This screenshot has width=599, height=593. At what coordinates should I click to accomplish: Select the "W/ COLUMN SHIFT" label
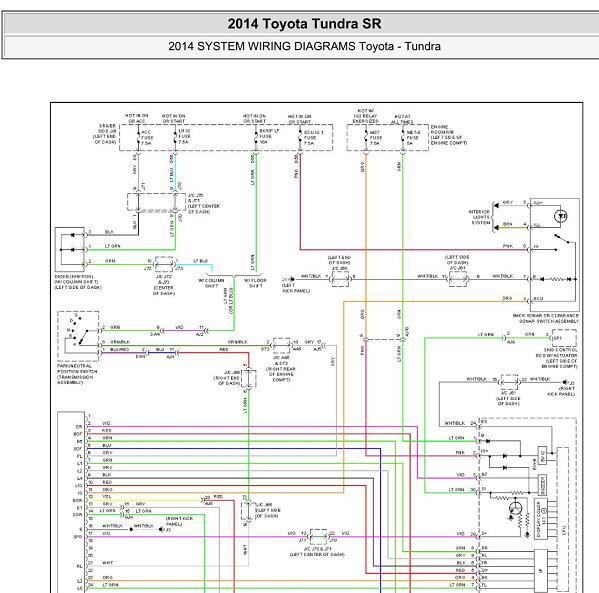pos(211,283)
